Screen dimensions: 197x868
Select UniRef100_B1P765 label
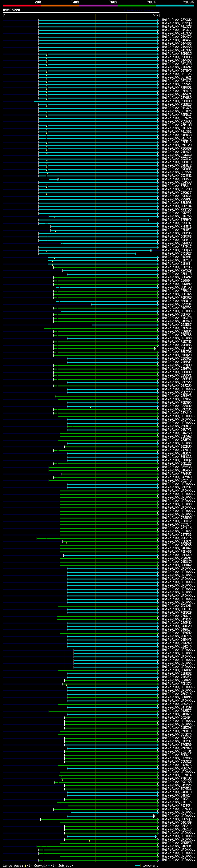[x=177, y=216]
